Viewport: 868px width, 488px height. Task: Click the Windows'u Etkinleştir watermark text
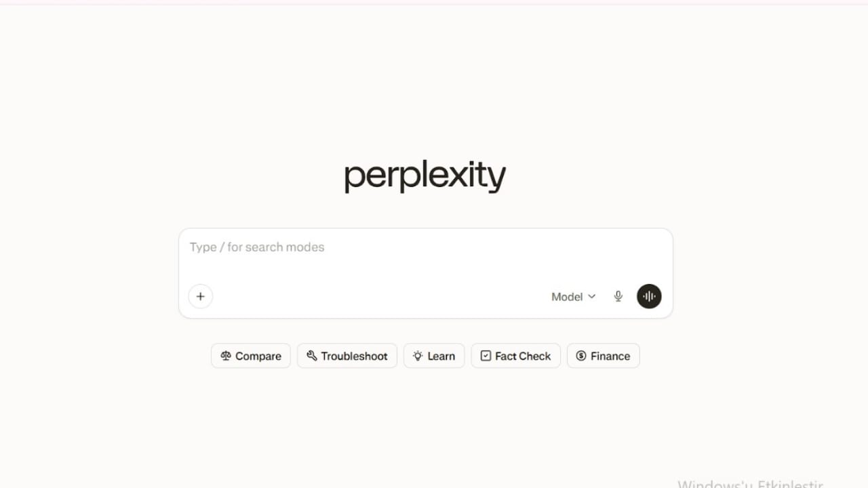pos(749,483)
